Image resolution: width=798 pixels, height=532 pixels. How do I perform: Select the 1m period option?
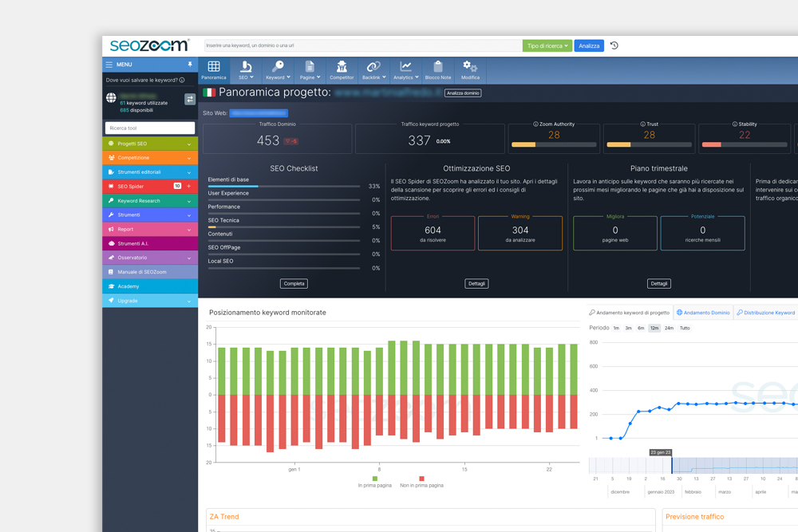tap(616, 328)
